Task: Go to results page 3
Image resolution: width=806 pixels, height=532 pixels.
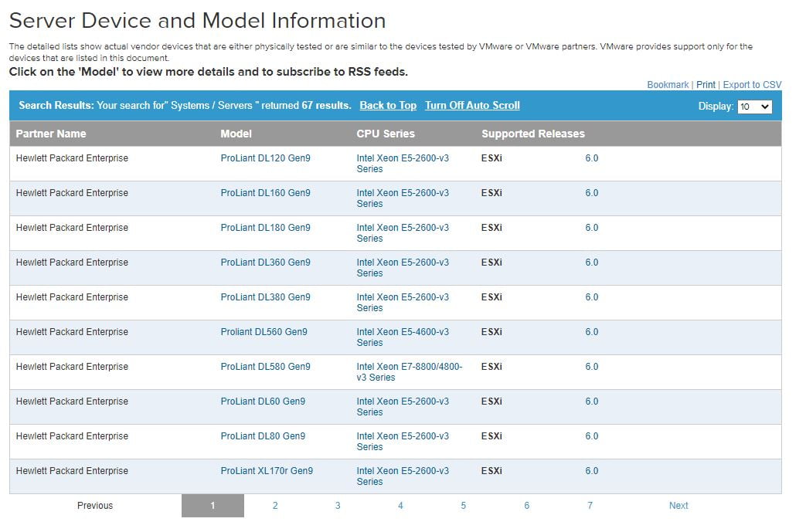Action: [338, 506]
